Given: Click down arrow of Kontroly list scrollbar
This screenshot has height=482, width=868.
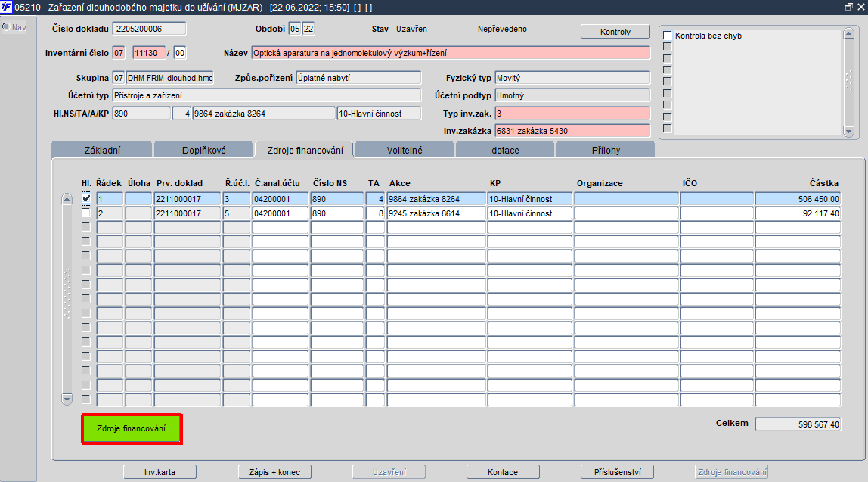Looking at the screenshot, I should [x=848, y=131].
